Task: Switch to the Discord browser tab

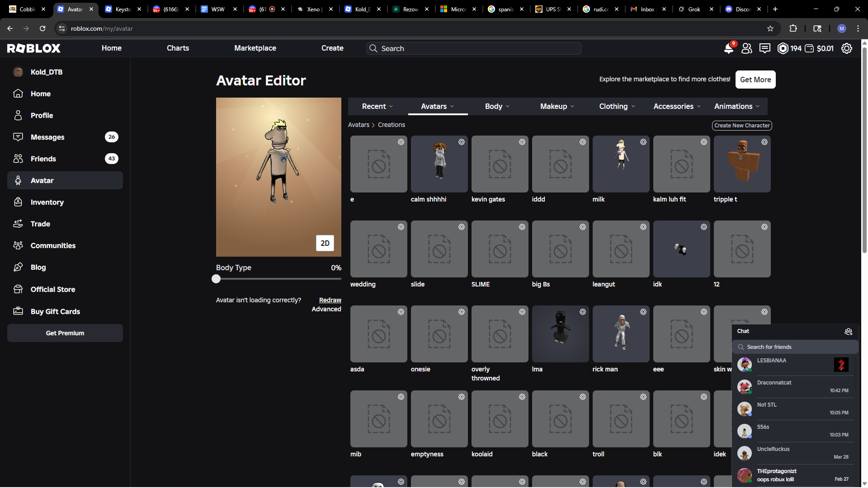Action: coord(743,9)
